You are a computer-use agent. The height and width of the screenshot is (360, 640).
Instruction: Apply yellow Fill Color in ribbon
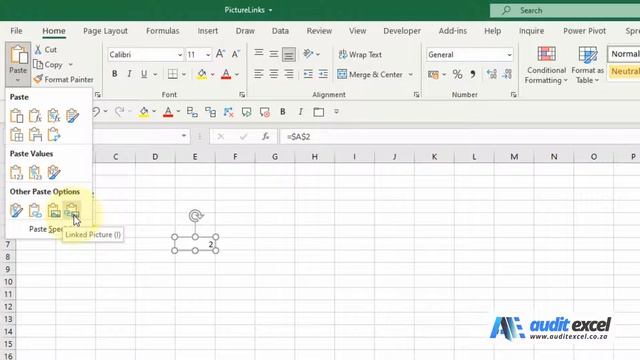coord(202,74)
